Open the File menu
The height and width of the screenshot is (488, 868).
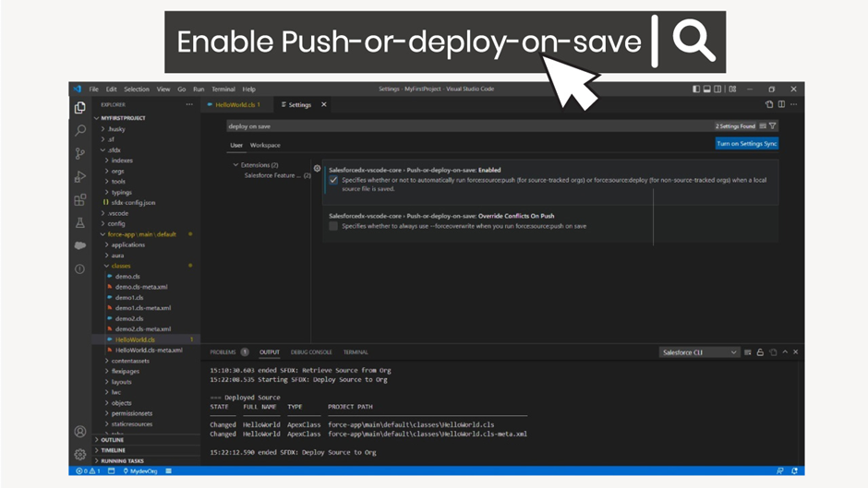coord(94,89)
